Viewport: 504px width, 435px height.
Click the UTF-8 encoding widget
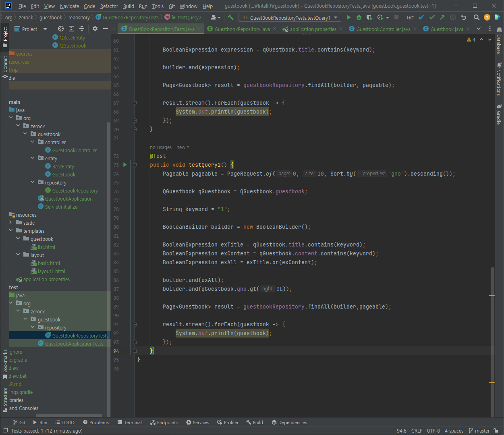[433, 431]
